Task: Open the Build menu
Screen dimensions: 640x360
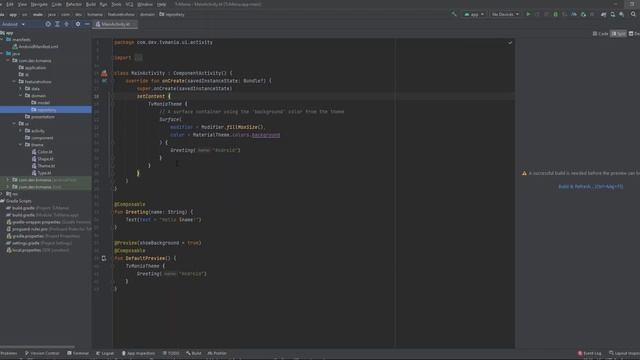Action: (91, 4)
